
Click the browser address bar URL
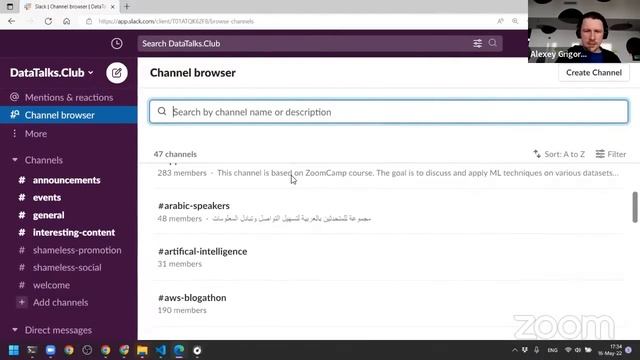point(176,21)
